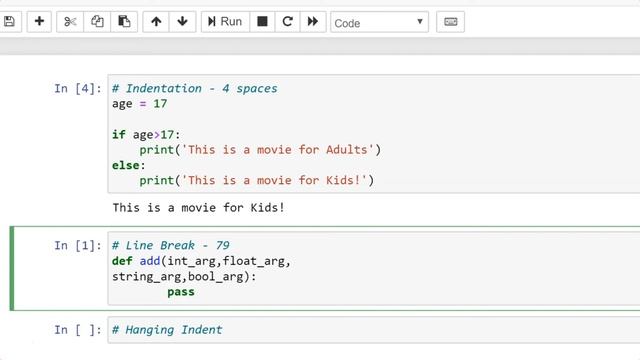This screenshot has height=360, width=640.
Task: Click the 'if age>17:' line
Action: (x=146, y=135)
